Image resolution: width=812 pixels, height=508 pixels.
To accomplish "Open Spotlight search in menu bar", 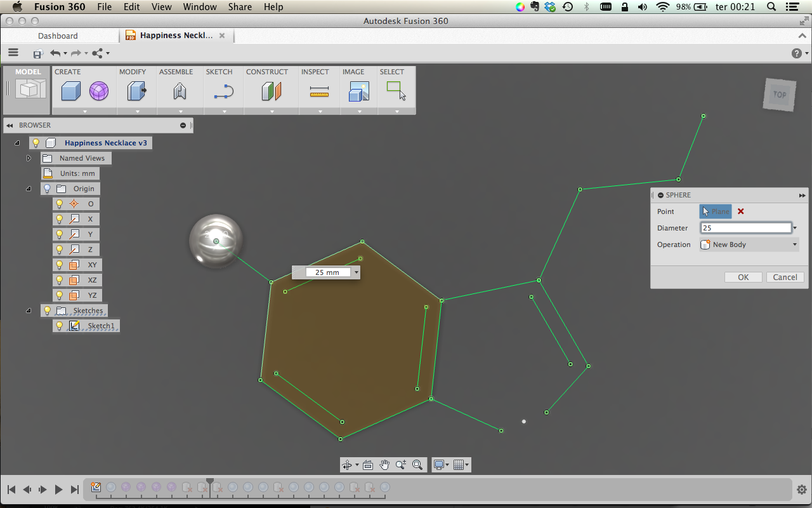I will point(771,7).
